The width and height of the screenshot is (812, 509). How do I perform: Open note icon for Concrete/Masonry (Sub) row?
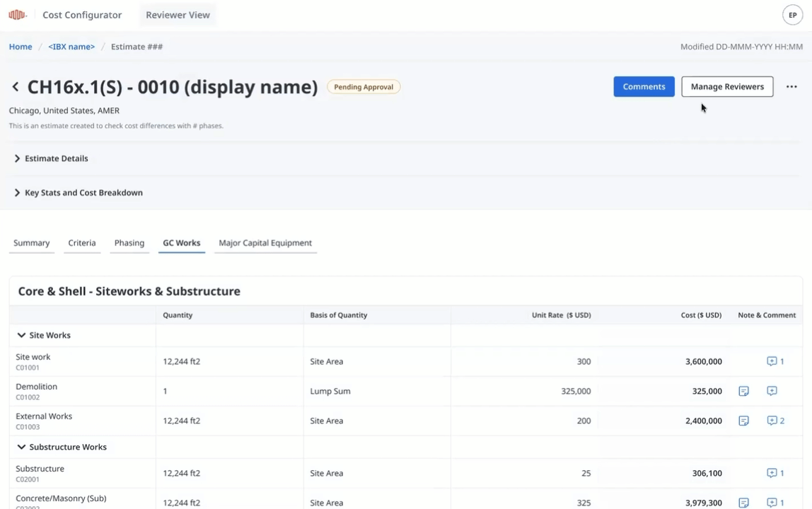[x=743, y=502]
